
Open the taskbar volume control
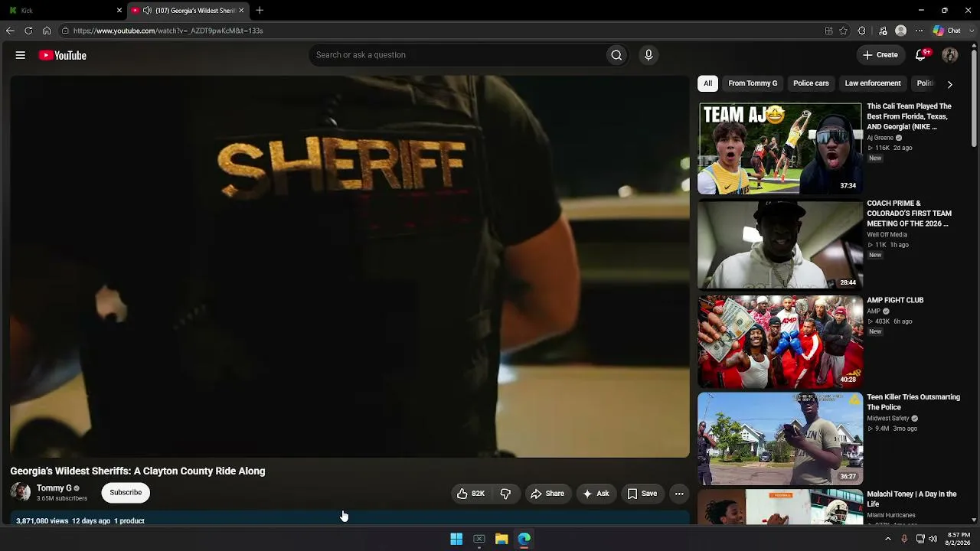(933, 539)
